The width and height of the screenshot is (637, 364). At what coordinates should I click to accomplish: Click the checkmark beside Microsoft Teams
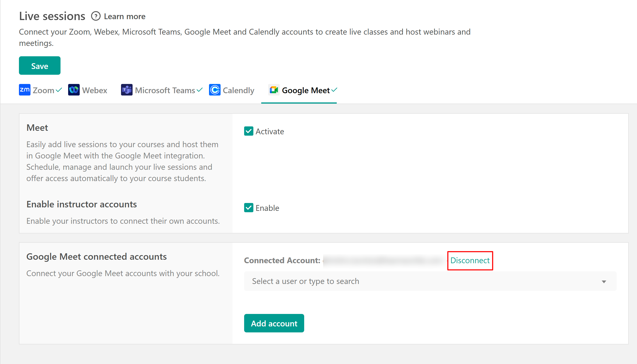[200, 90]
